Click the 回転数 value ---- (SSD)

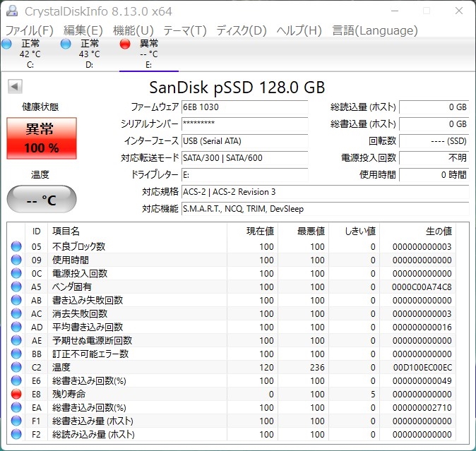click(434, 141)
